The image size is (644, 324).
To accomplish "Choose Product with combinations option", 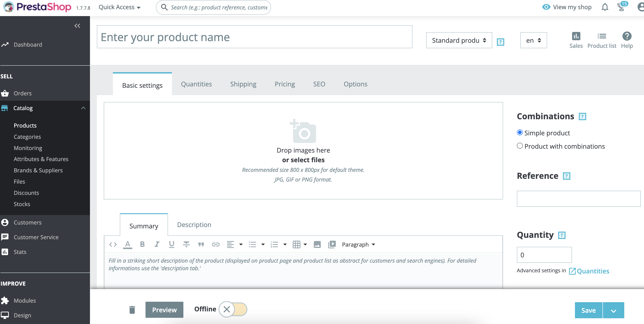I will (520, 146).
